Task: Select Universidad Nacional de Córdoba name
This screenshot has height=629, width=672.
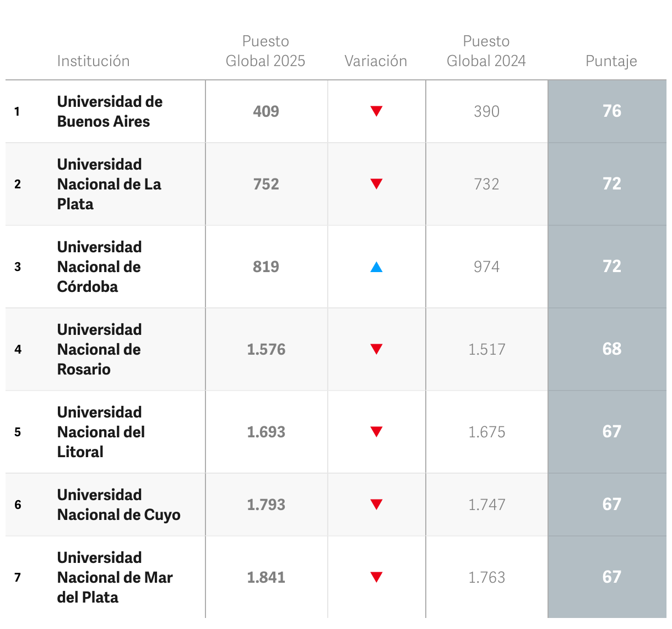Action: (99, 267)
